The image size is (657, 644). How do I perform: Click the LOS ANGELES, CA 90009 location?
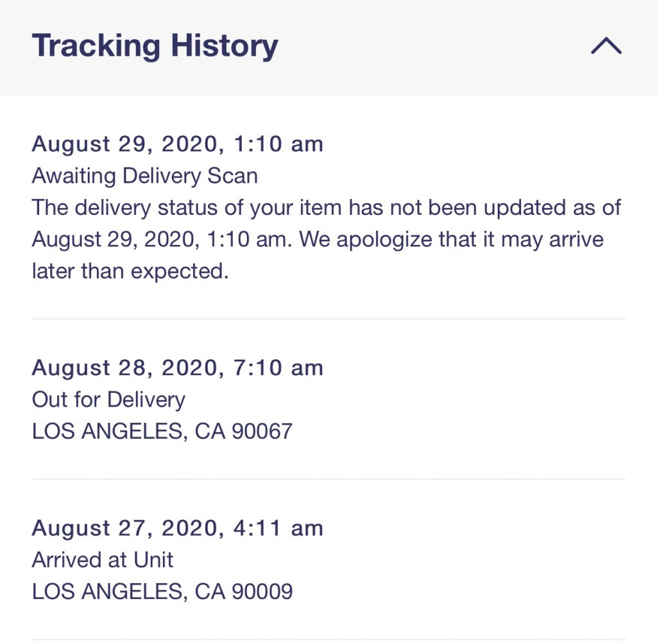(x=162, y=591)
